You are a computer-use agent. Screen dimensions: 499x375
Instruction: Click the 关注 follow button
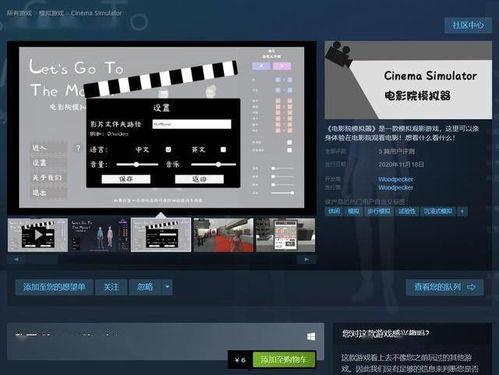[x=111, y=287]
